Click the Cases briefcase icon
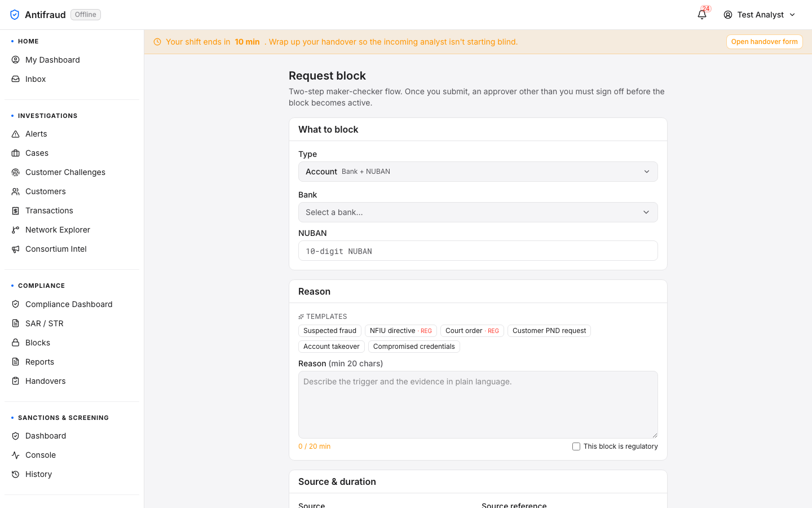Image resolution: width=812 pixels, height=508 pixels. point(16,153)
